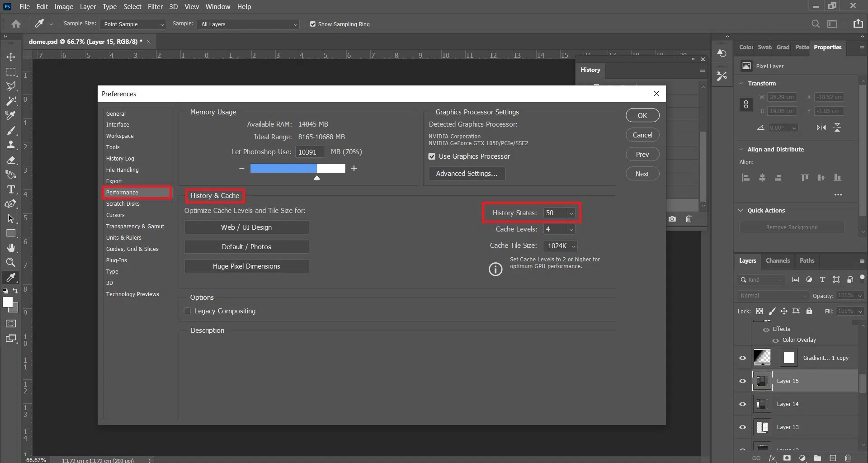
Task: Click the Advanced Settings button
Action: pos(466,174)
